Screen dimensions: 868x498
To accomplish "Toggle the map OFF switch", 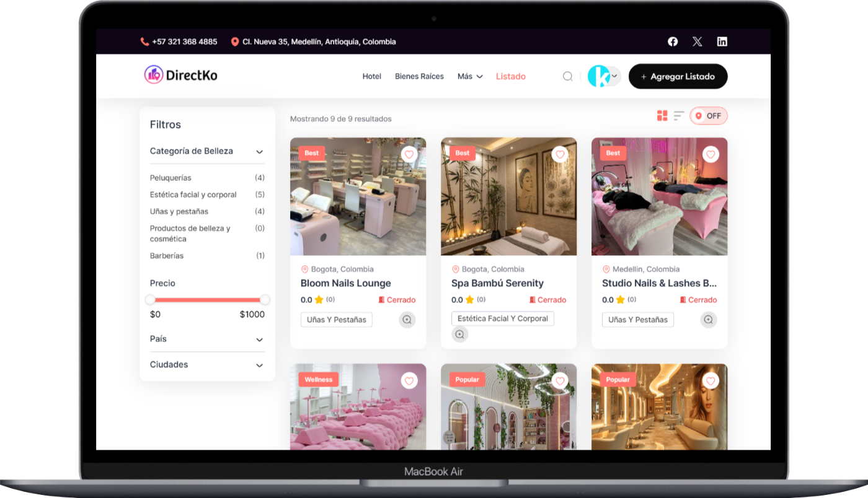I will pyautogui.click(x=709, y=116).
